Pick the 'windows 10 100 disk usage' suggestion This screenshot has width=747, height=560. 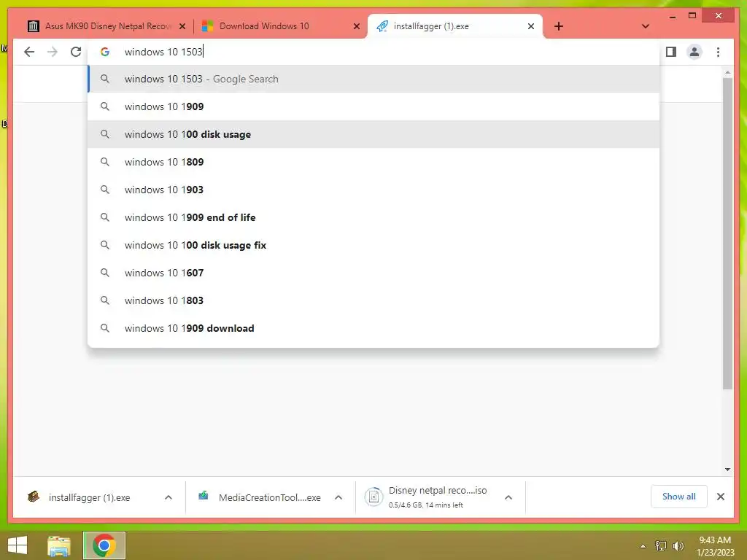(373, 134)
